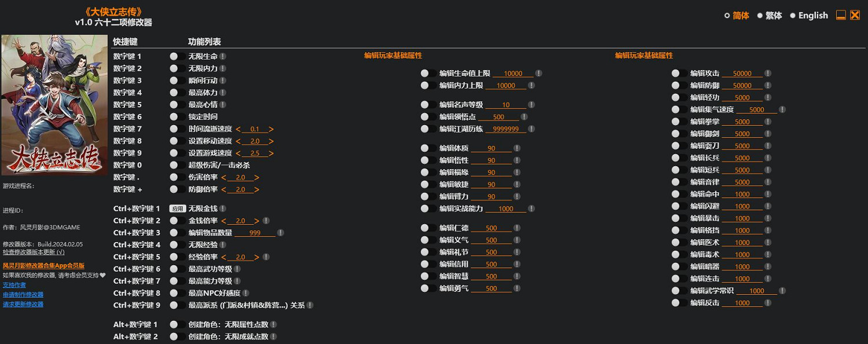This screenshot has height=344, width=868.
Task: Click the orange minimize window icon
Action: [x=841, y=16]
